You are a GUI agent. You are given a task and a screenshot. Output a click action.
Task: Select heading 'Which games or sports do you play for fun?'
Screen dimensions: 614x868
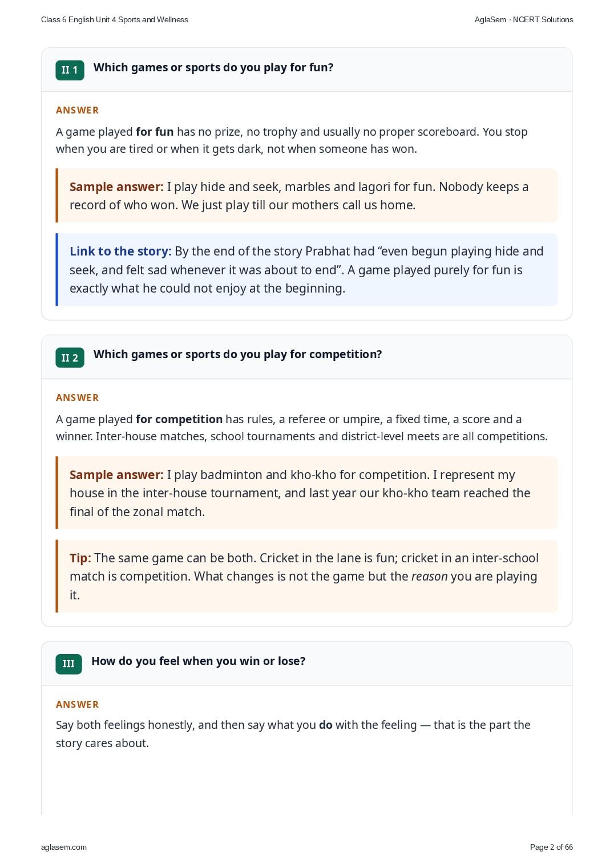point(213,67)
